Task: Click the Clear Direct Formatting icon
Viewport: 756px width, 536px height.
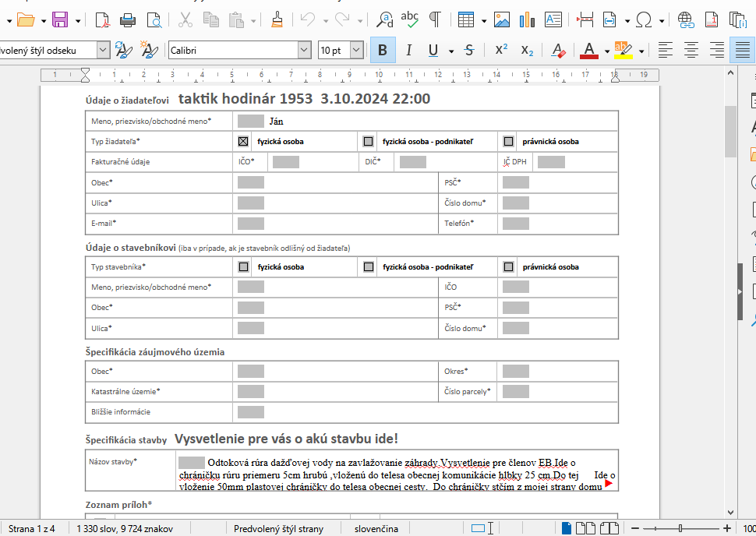Action: point(558,50)
